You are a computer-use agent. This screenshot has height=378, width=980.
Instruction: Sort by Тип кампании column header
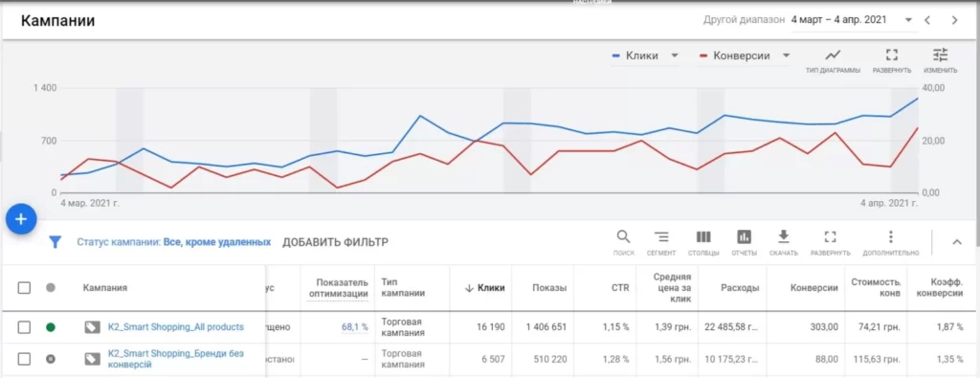tap(403, 288)
